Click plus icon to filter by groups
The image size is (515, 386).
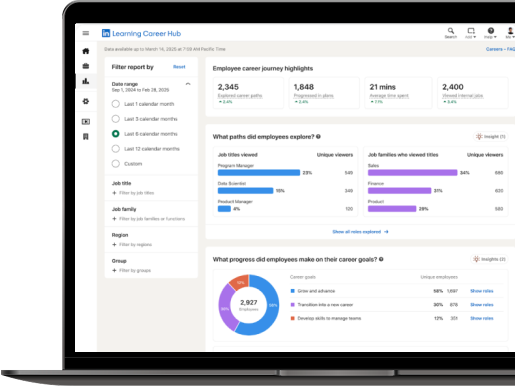point(114,271)
